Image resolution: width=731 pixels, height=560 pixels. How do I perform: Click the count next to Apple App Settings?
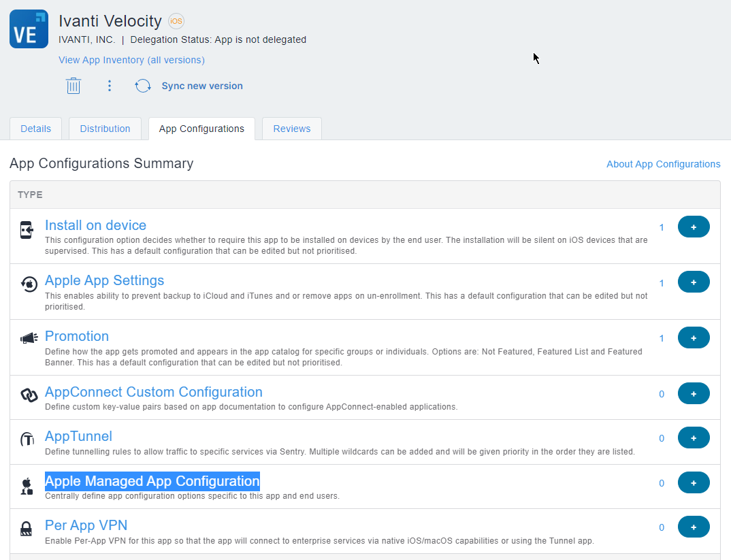(661, 281)
